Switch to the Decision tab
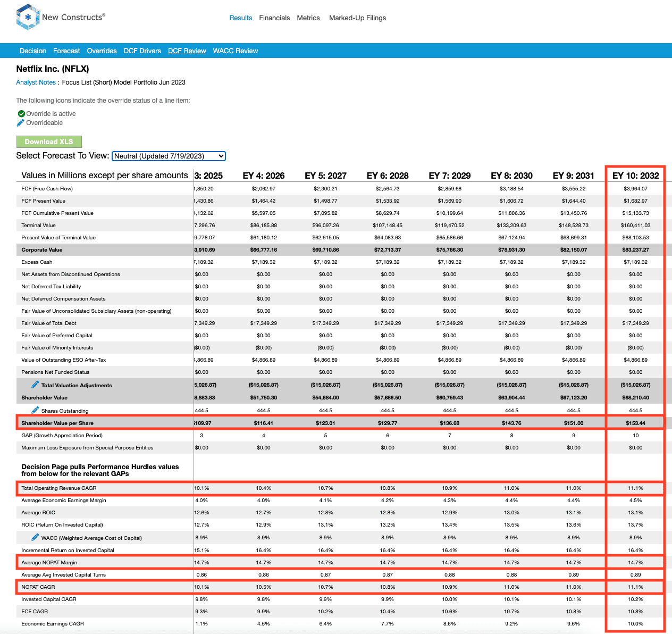The width and height of the screenshot is (672, 634). pos(33,51)
